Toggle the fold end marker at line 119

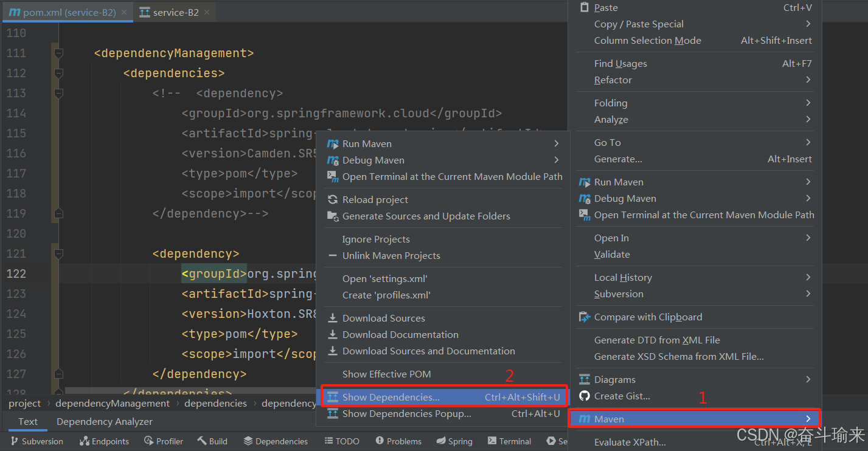point(58,213)
